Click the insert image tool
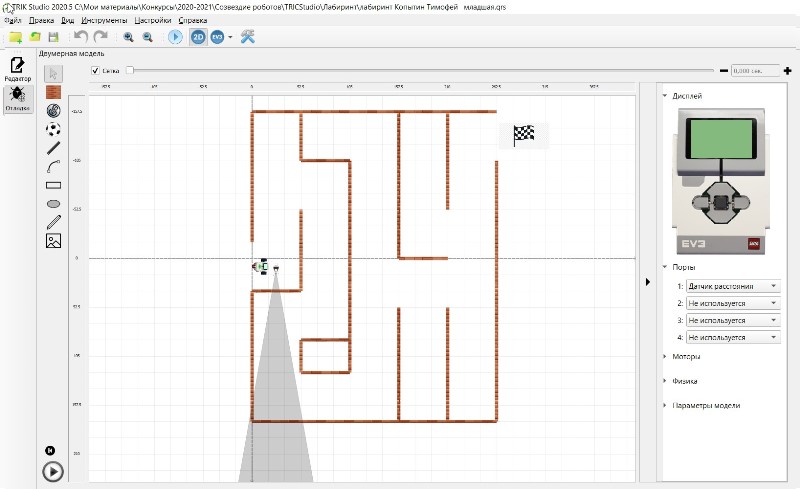Image resolution: width=800 pixels, height=489 pixels. tap(54, 240)
